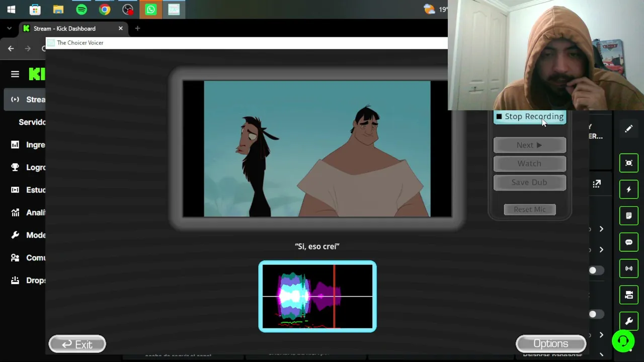Click The Choicer Voicer window title bar
644x362 pixels.
point(247,43)
